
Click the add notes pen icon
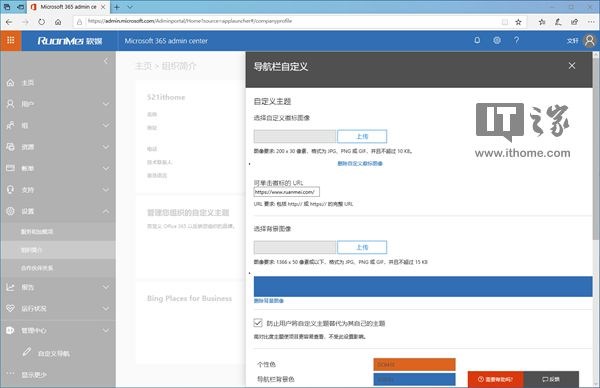[x=558, y=22]
